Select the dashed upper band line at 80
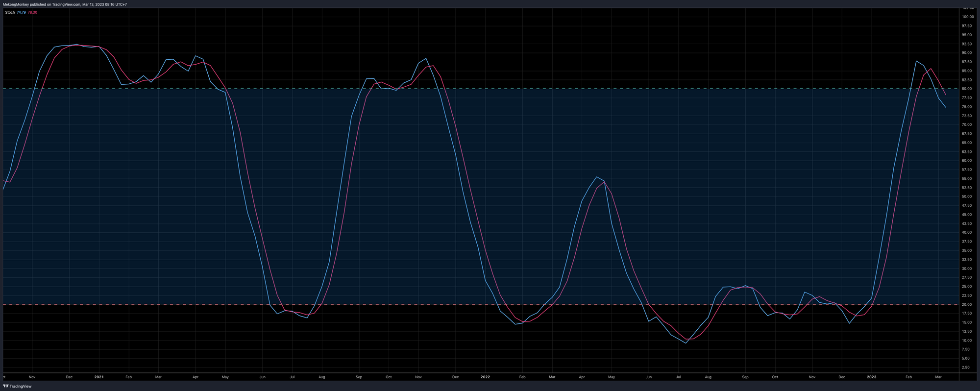Image resolution: width=980 pixels, height=391 pixels. click(x=480, y=89)
